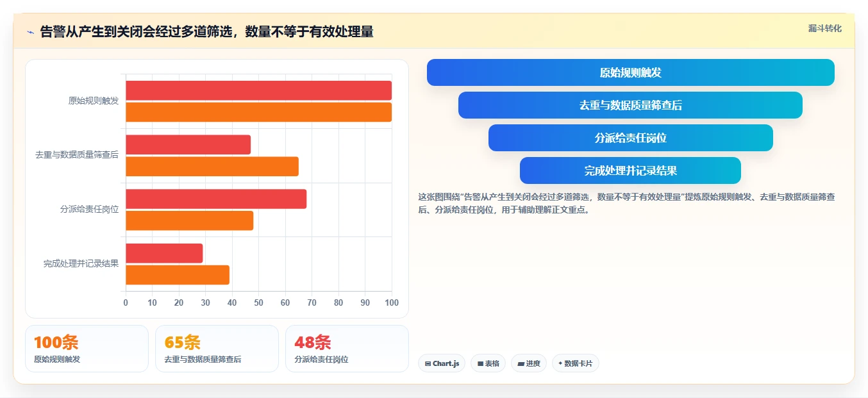Click the red bar for 完成处理并记录结果

[164, 253]
